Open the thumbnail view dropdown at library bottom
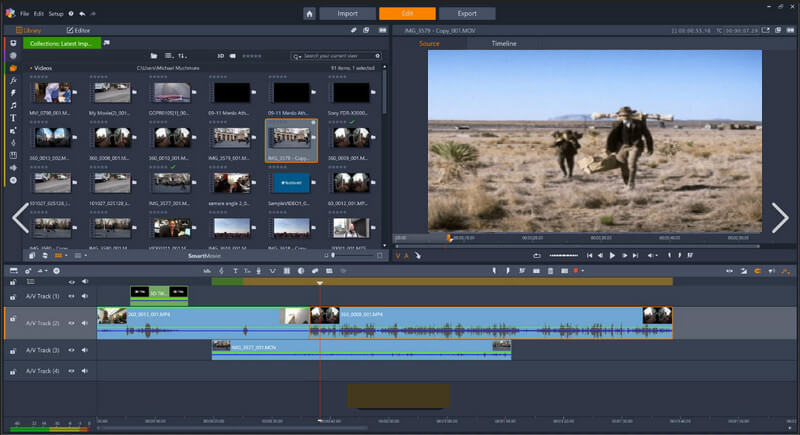Viewport: 800px width, 435px height. coord(60,255)
